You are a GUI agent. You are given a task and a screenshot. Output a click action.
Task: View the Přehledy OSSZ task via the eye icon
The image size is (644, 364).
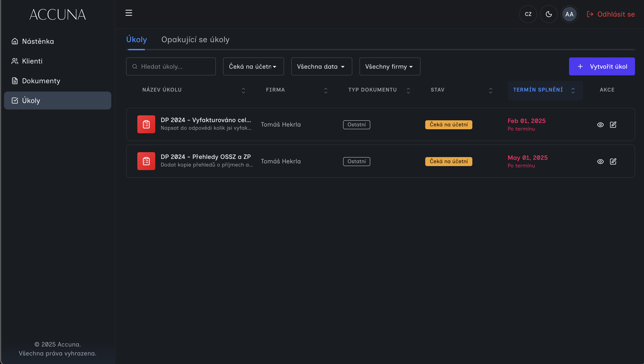click(x=600, y=162)
